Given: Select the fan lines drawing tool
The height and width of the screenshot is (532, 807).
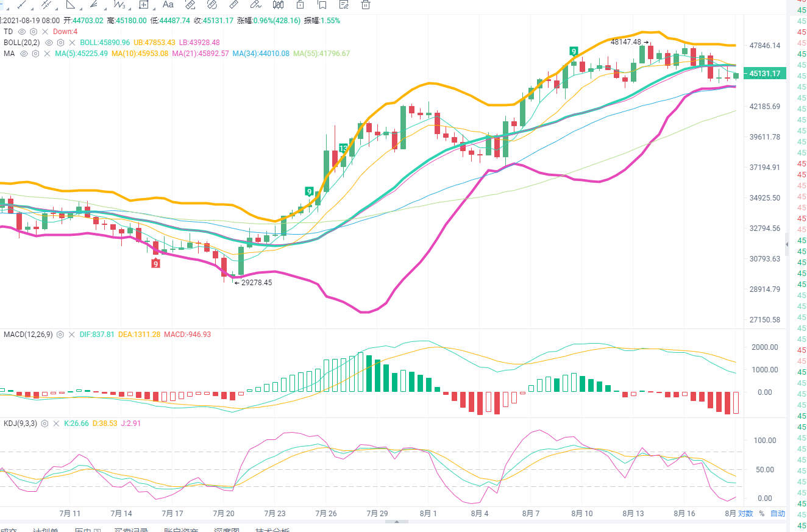Looking at the screenshot, I should tap(94, 4).
